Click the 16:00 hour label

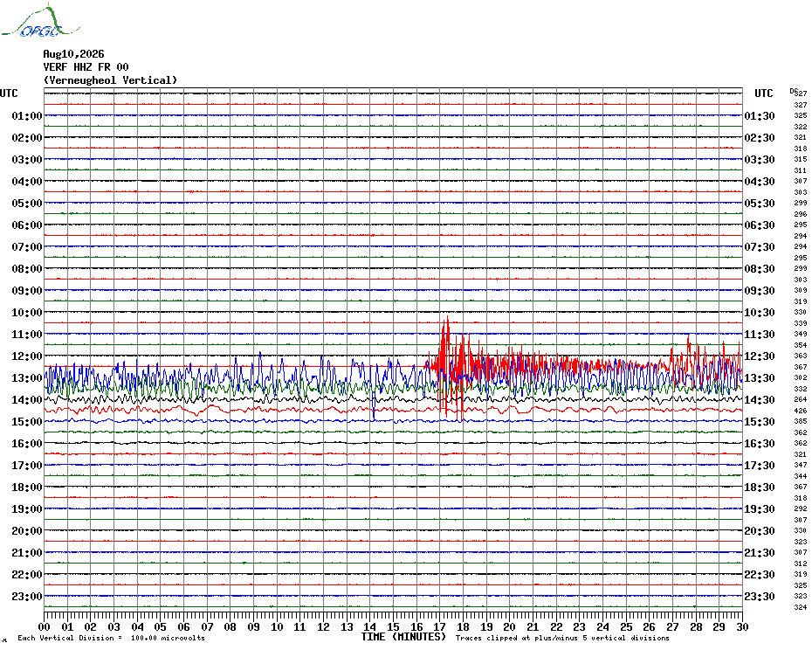(x=27, y=443)
